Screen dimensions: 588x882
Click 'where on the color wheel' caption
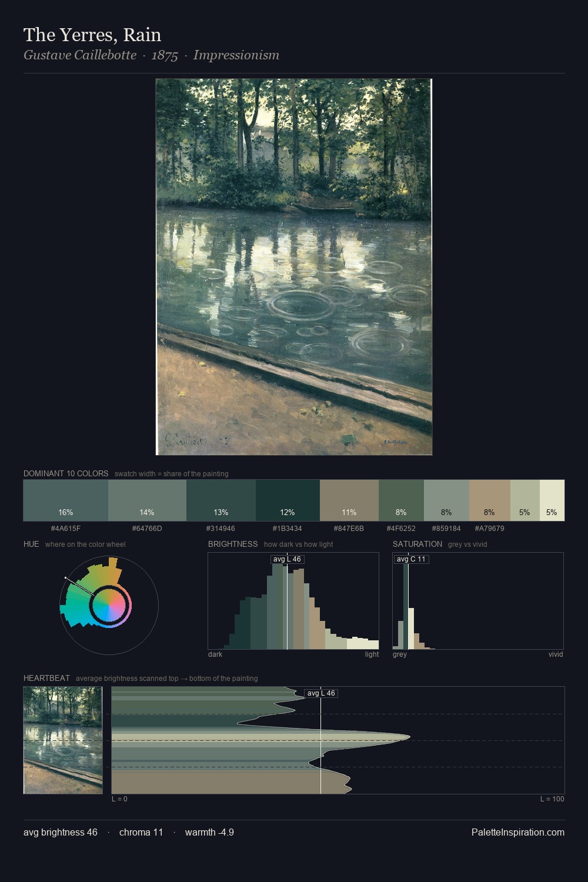(85, 544)
